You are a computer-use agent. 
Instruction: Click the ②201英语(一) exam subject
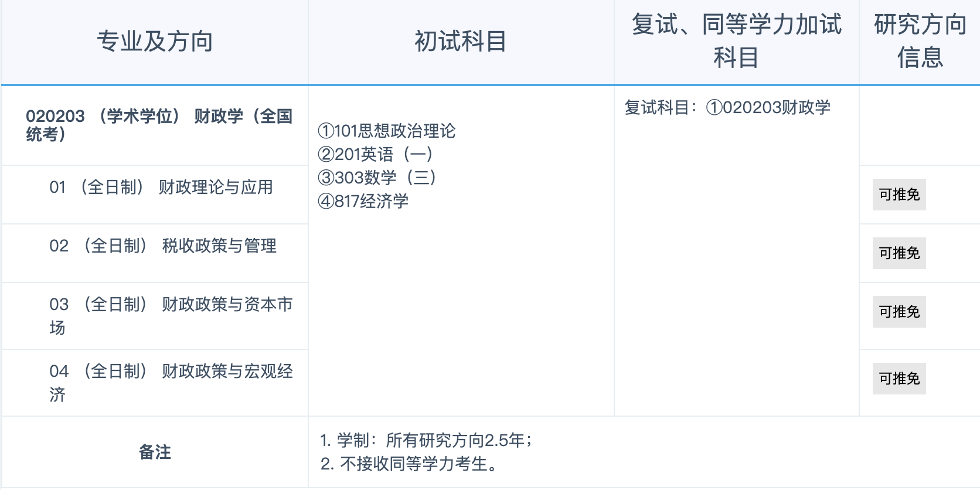pyautogui.click(x=375, y=154)
